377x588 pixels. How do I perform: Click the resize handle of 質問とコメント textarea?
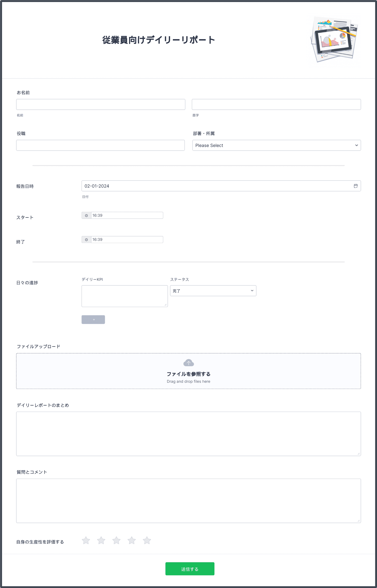pyautogui.click(x=359, y=521)
